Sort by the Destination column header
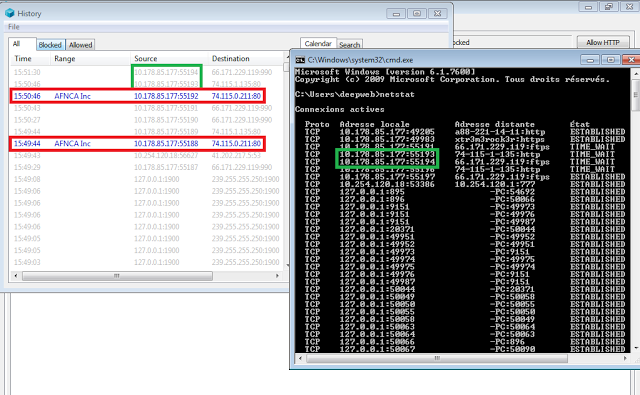Image resolution: width=640 pixels, height=395 pixels. (x=231, y=58)
